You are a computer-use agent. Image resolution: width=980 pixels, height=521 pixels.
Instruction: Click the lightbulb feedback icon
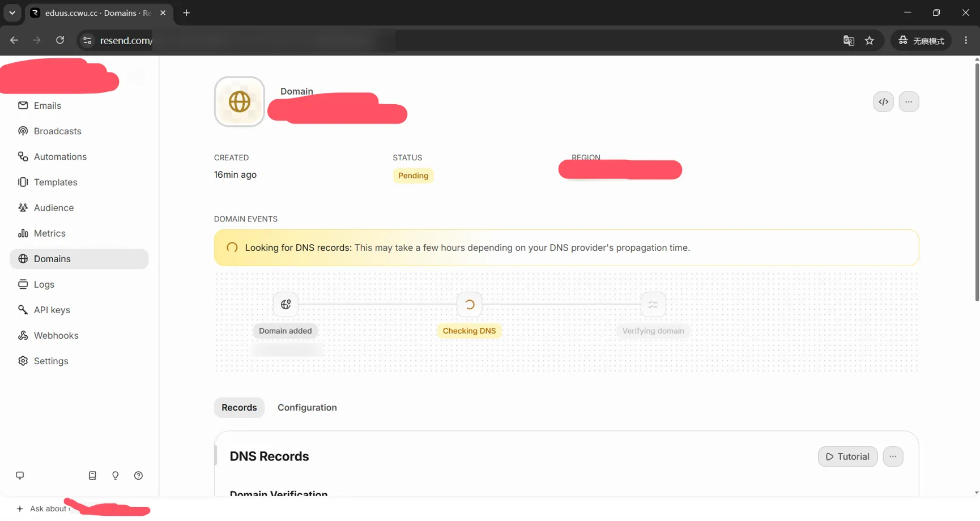(116, 476)
